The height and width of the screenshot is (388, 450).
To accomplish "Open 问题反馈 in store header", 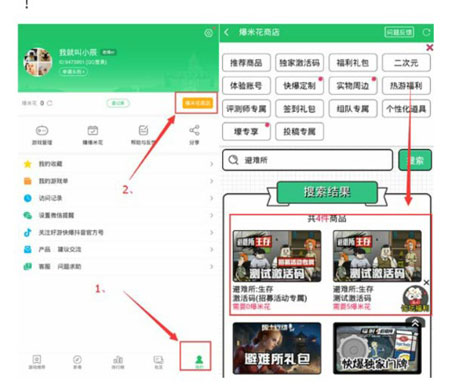I will (399, 32).
